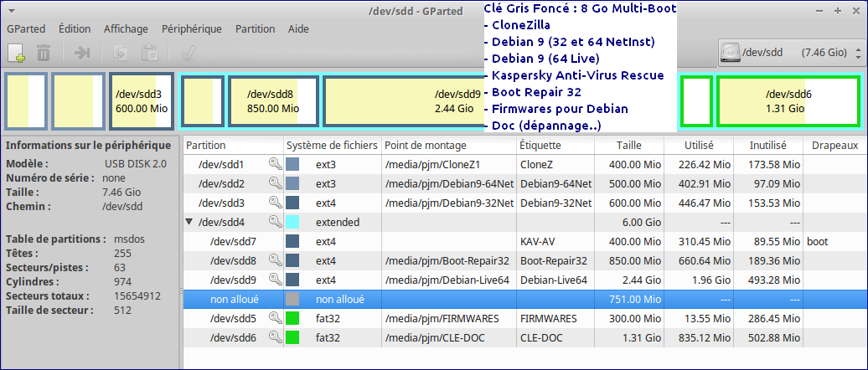868x370 pixels.
Task: Click the Copy partition toolbar icon
Action: click(x=121, y=54)
